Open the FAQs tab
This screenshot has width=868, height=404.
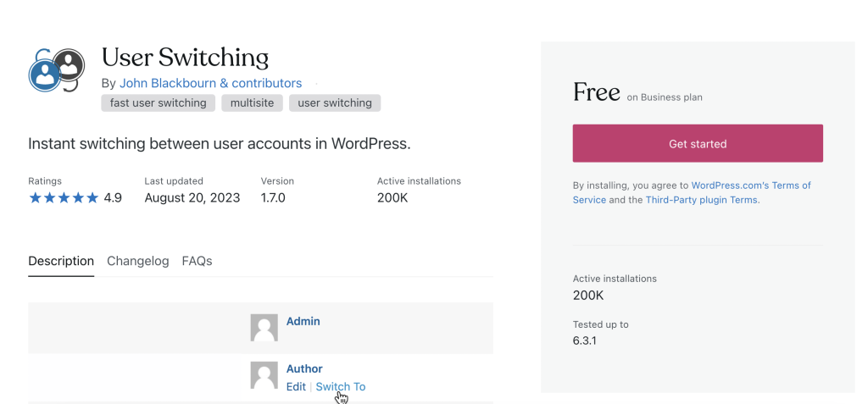coord(197,261)
